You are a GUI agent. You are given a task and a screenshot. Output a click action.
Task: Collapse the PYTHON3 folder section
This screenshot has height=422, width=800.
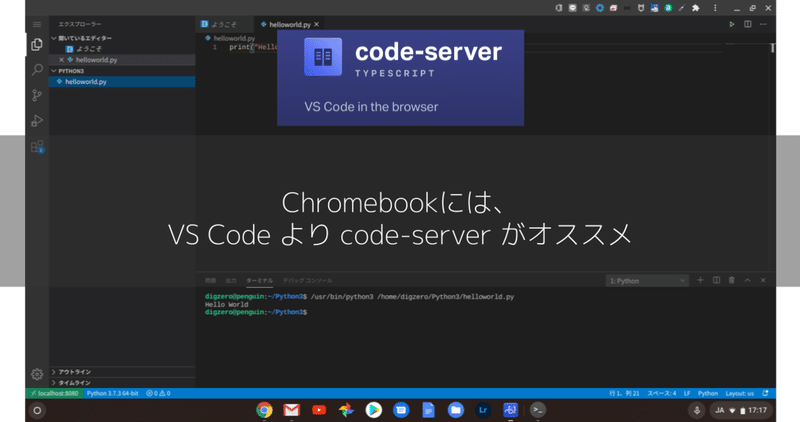[122, 71]
